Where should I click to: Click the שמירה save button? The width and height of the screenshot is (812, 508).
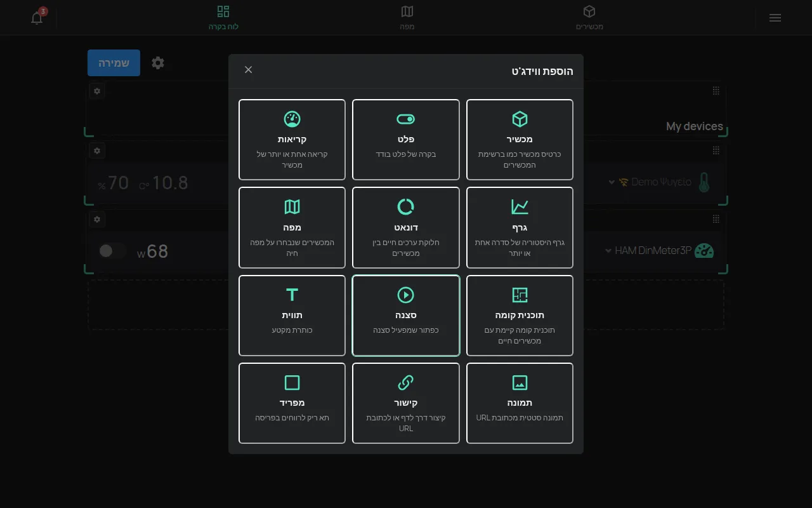pos(114,63)
